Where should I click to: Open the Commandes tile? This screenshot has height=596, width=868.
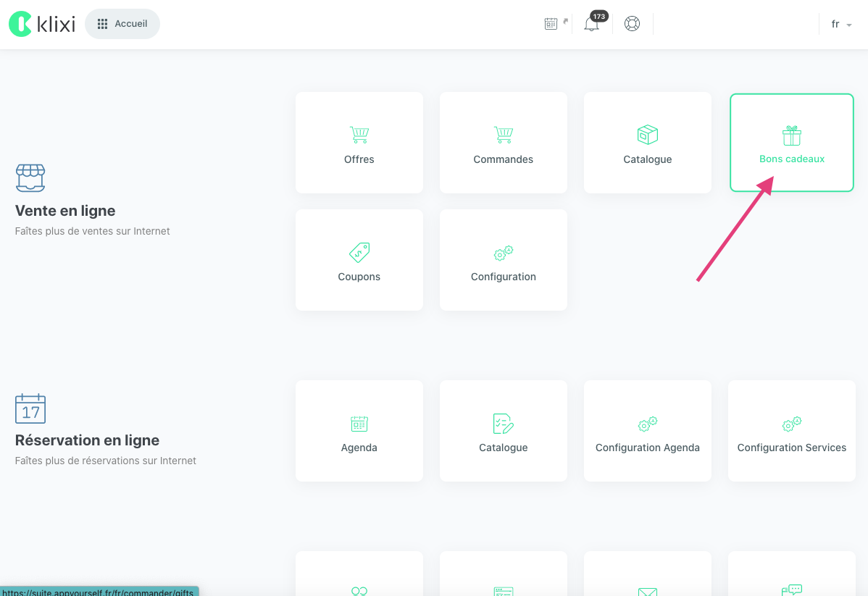(x=503, y=143)
